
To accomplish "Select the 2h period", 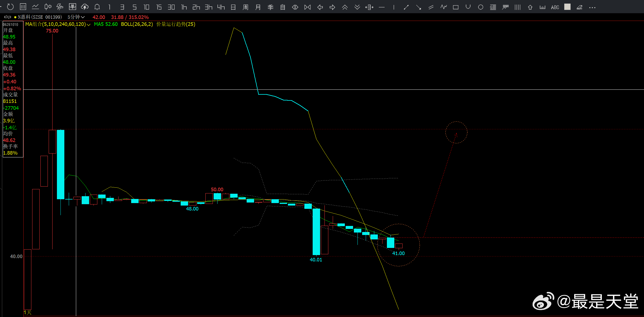I will [196, 7].
